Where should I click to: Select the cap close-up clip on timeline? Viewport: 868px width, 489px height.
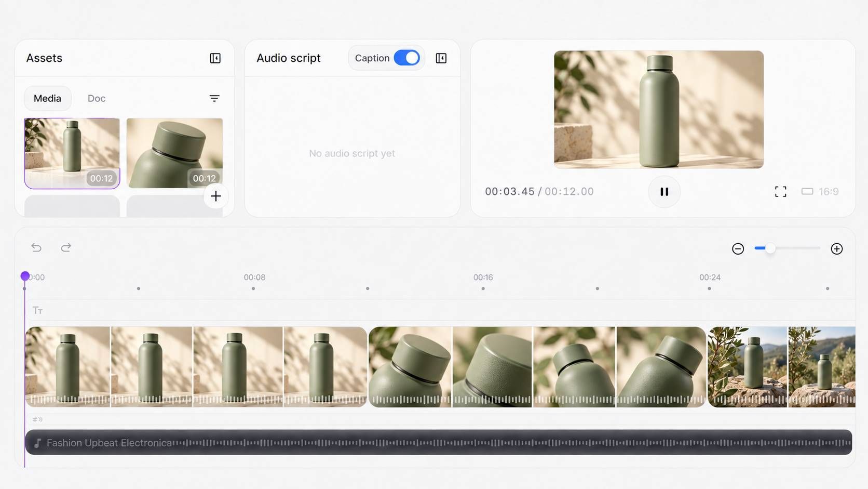pyautogui.click(x=537, y=367)
